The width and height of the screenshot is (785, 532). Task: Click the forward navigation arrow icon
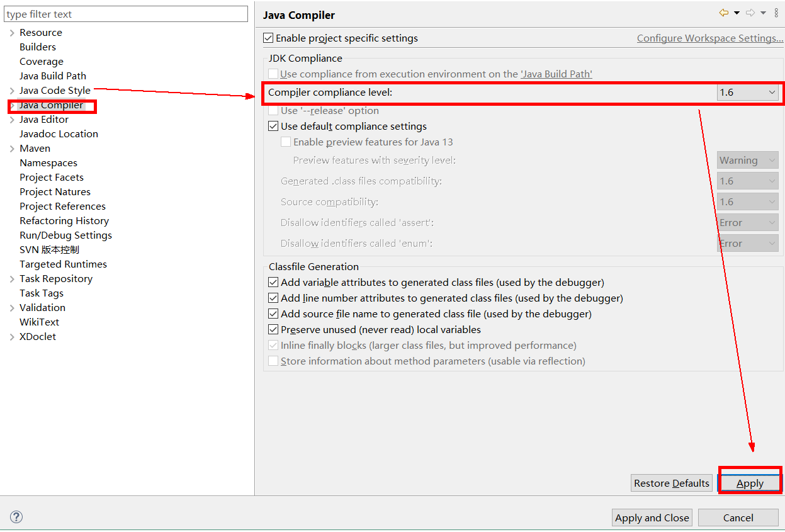(x=750, y=13)
